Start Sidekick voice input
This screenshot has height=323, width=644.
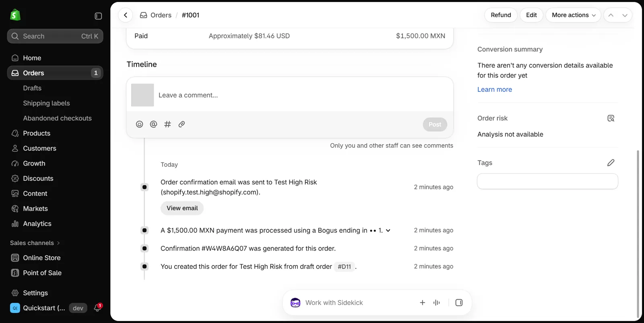tap(436, 302)
